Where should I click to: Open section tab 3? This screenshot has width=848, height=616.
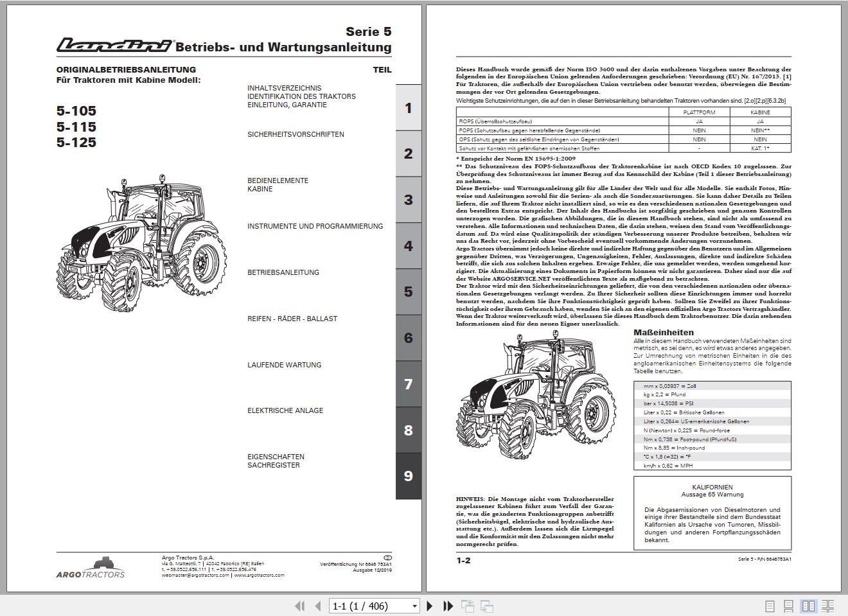pyautogui.click(x=408, y=200)
